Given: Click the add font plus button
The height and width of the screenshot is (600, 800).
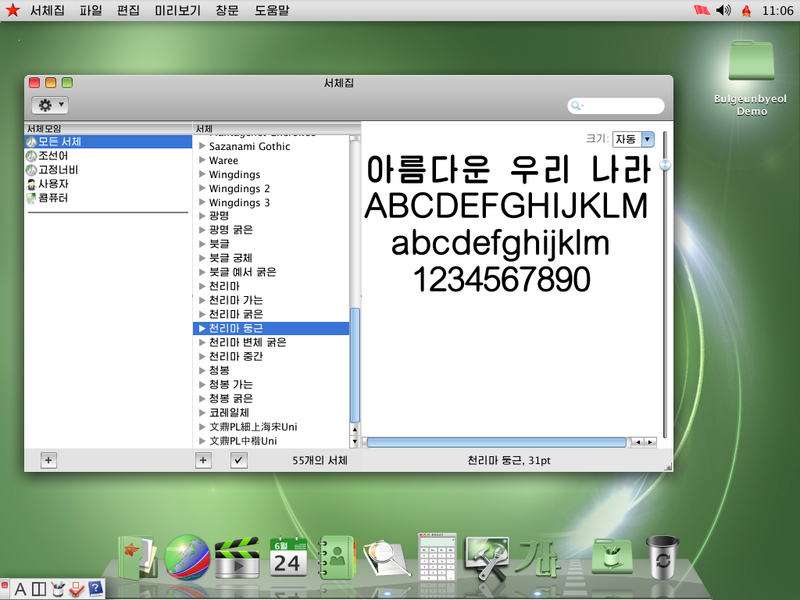Looking at the screenshot, I should tap(203, 460).
